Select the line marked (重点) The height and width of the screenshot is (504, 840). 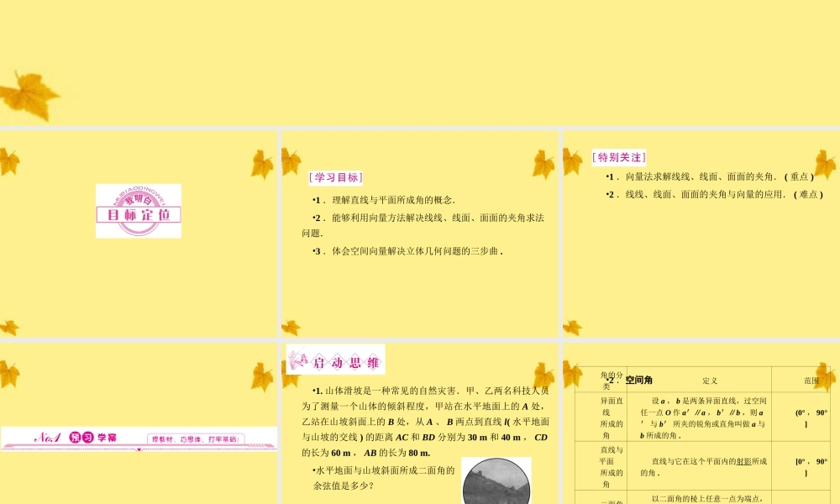click(x=710, y=176)
